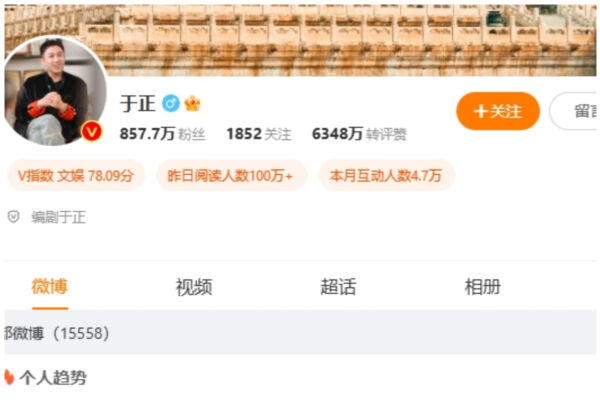Click the blue male gender icon
The image size is (600, 400).
(170, 103)
